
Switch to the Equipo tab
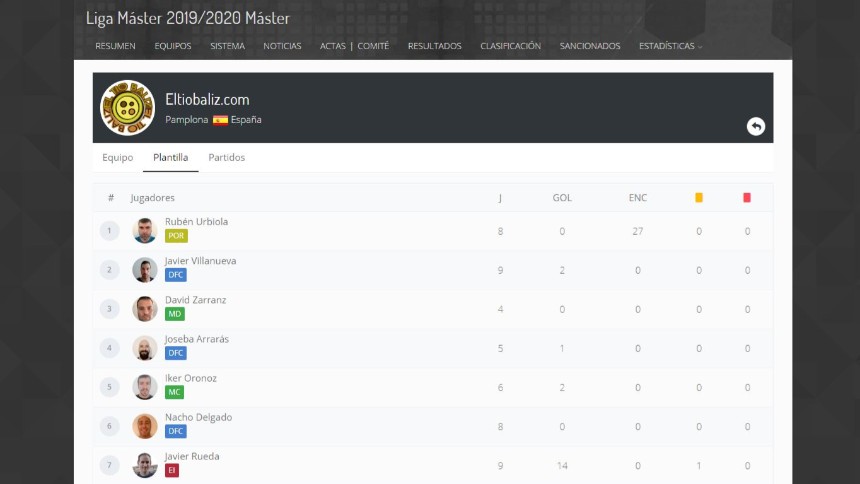click(117, 157)
